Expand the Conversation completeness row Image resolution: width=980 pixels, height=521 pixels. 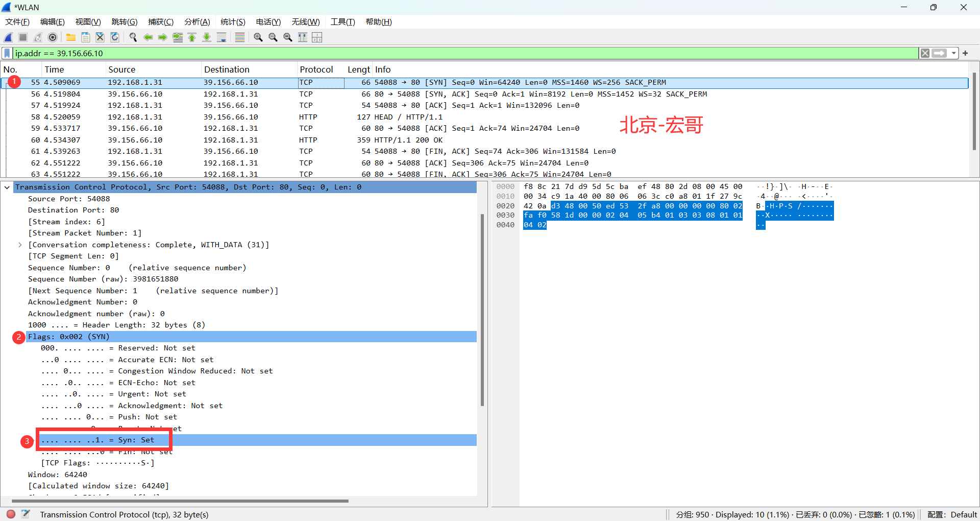pos(20,245)
